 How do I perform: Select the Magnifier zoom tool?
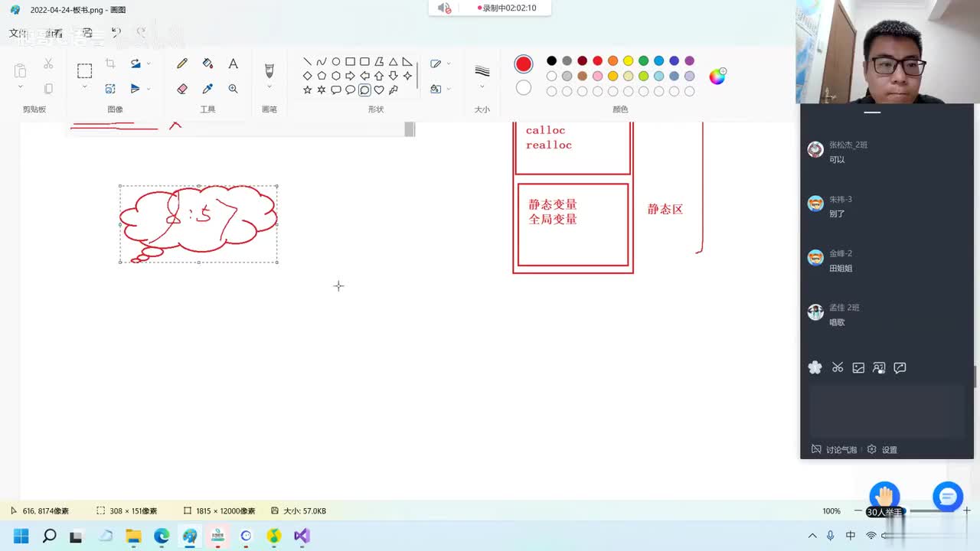[234, 89]
